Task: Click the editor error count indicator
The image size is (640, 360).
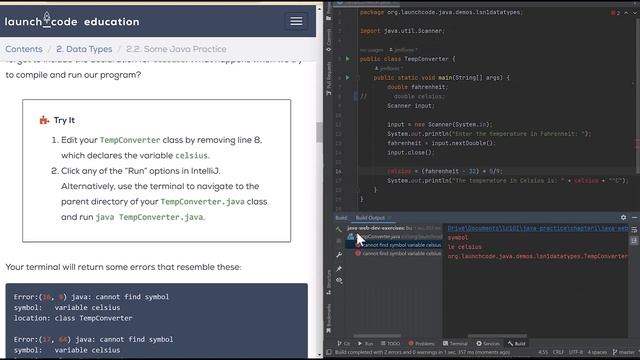Action: click(615, 13)
